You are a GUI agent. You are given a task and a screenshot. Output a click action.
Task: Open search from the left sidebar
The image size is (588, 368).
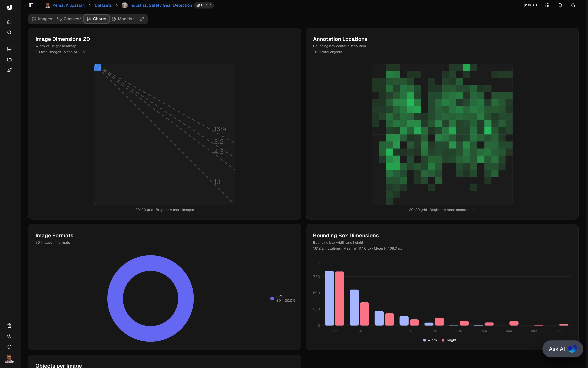tap(9, 33)
